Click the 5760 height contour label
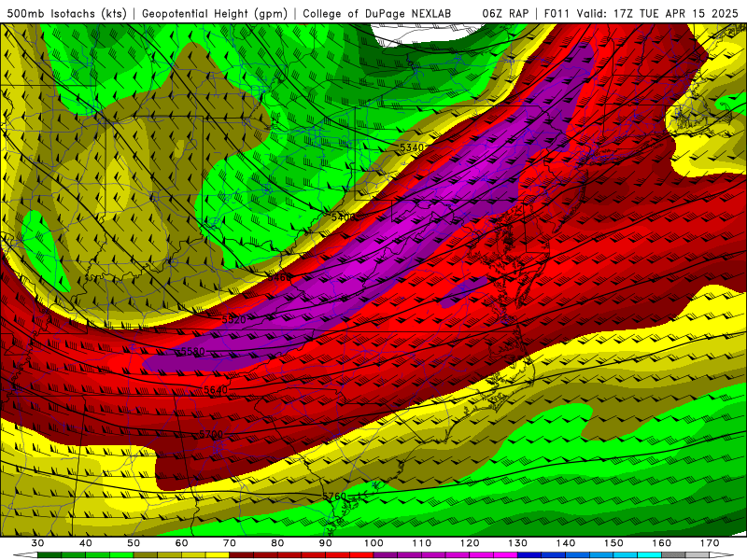This screenshot has width=747, height=560. click(334, 497)
